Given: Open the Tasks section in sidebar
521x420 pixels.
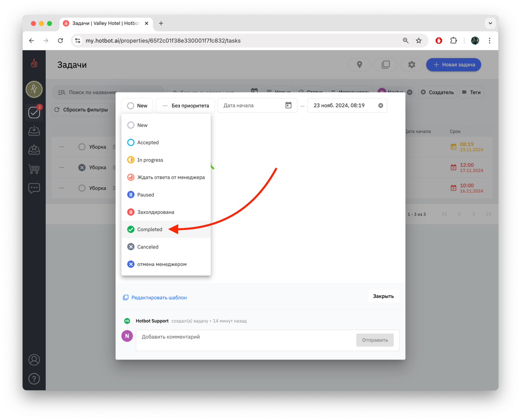Looking at the screenshot, I should point(34,112).
